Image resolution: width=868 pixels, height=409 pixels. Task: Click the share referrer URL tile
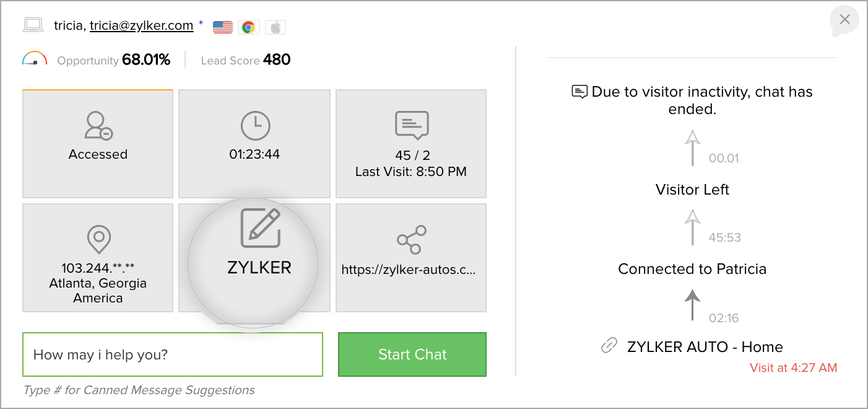(411, 258)
